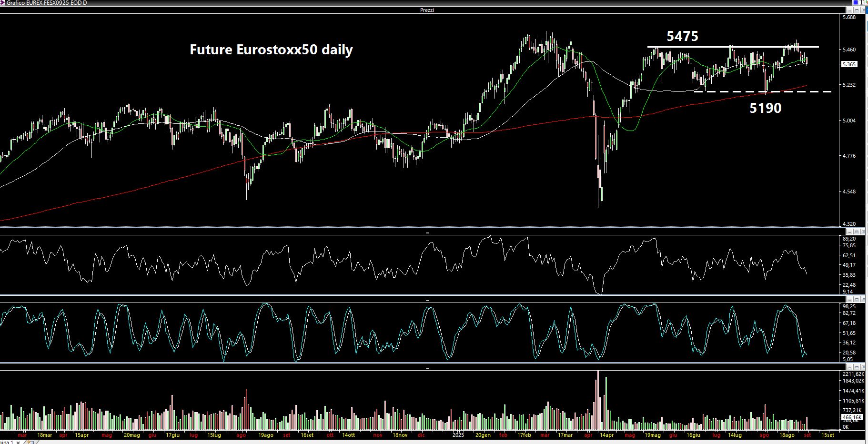Screen dimensions: 868x444
Task: Maximize the RSI indicator panel
Action: [x=857, y=232]
